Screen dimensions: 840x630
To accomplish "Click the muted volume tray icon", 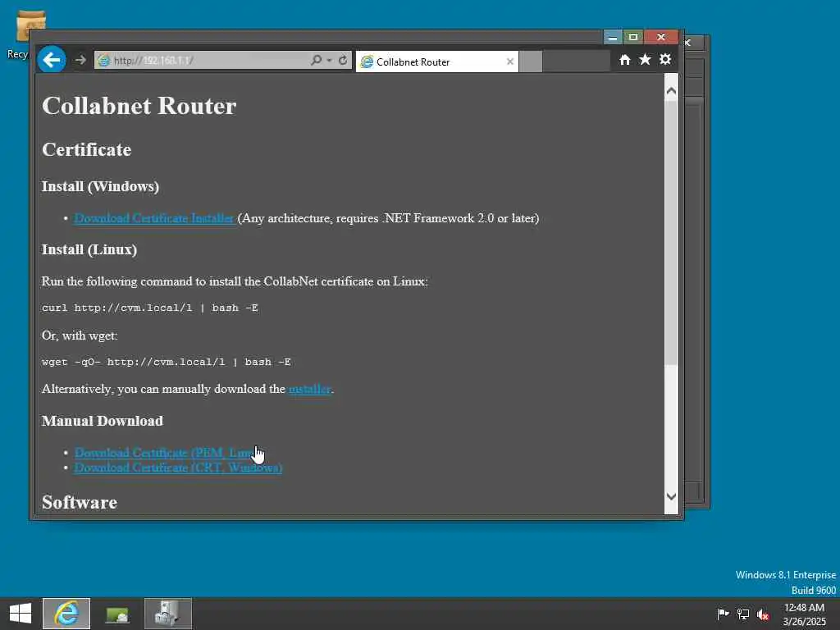I will click(764, 614).
